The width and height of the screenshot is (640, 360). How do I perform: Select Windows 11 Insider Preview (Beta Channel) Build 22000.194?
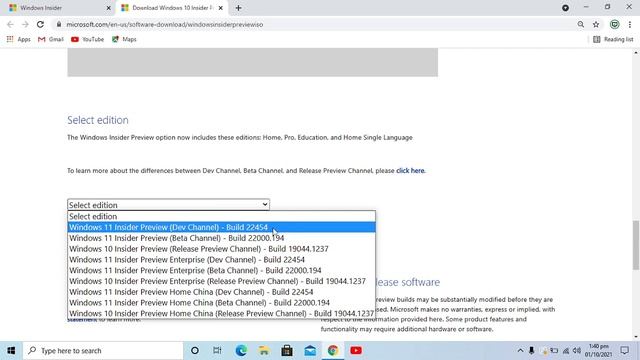[x=221, y=238]
